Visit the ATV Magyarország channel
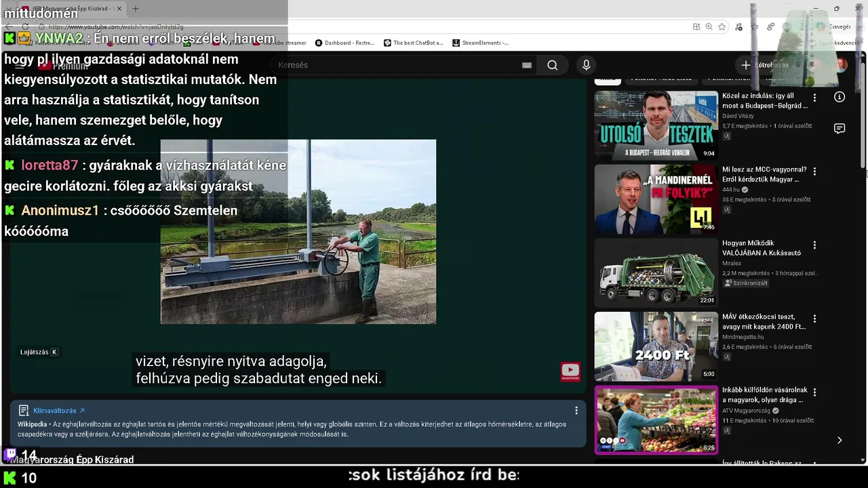Image resolution: width=868 pixels, height=488 pixels. click(747, 410)
